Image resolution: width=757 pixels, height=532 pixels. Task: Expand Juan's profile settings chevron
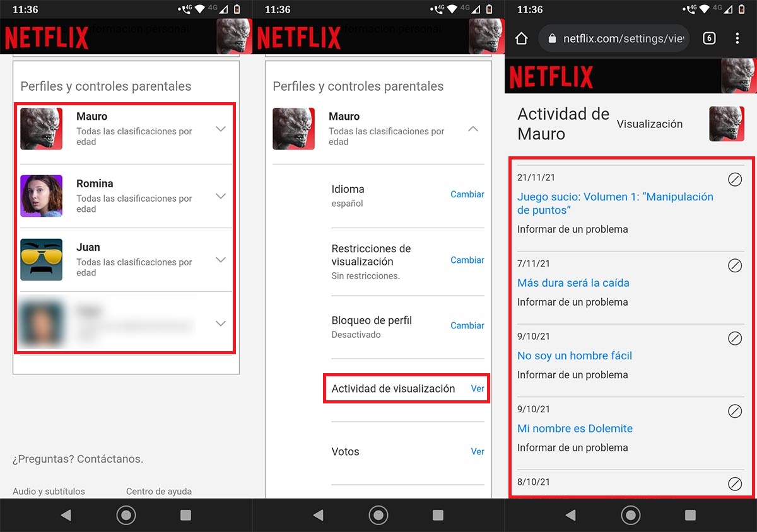221,260
